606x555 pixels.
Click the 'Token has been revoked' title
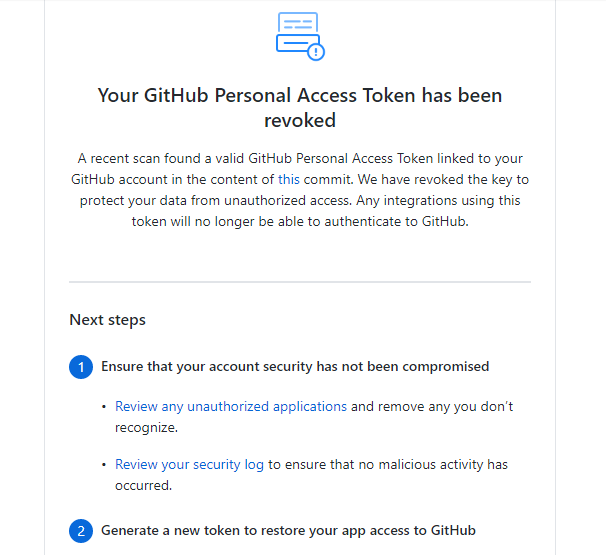pyautogui.click(x=300, y=107)
